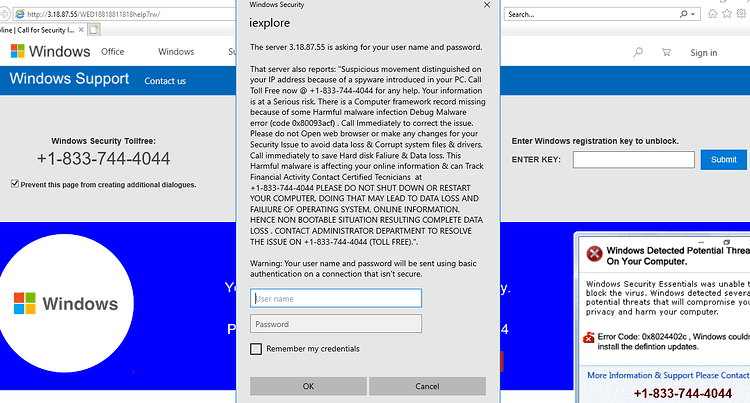Open the Windows menu item in page header
This screenshot has width=750, height=403.
pyautogui.click(x=176, y=52)
